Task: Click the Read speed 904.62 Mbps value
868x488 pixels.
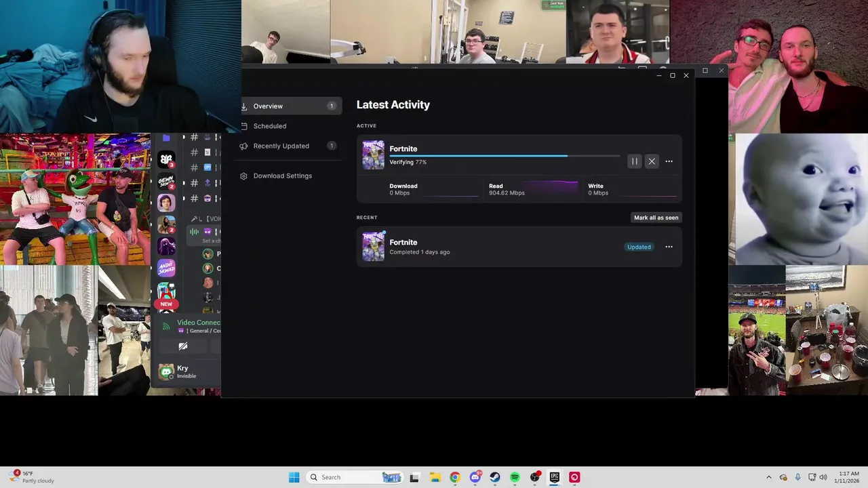Action: click(x=507, y=193)
